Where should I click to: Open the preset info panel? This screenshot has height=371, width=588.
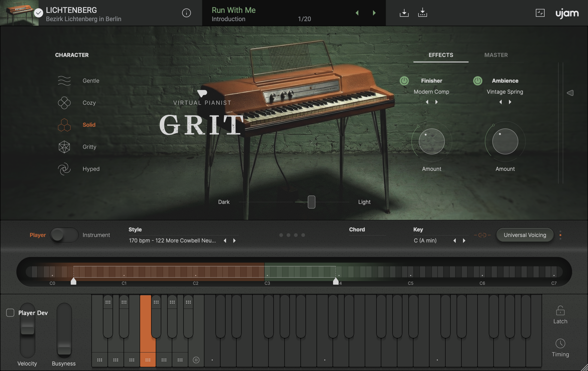pyautogui.click(x=186, y=13)
